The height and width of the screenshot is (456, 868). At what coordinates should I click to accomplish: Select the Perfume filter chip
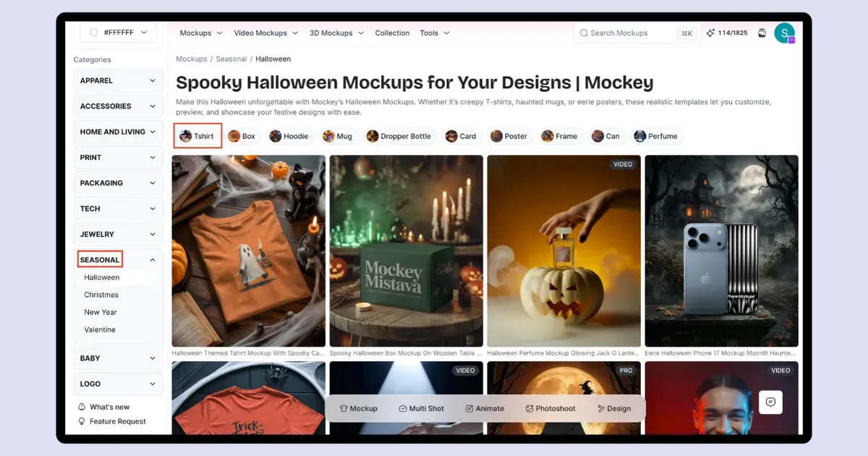pyautogui.click(x=656, y=136)
